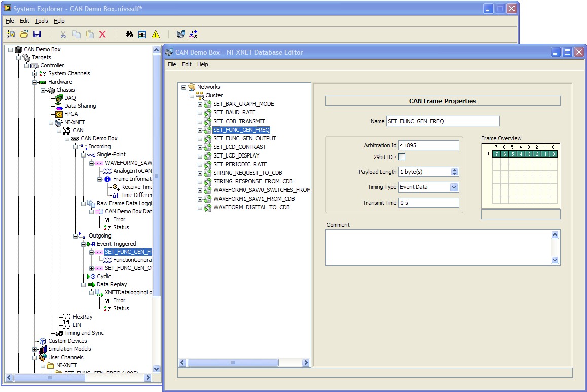
Task: Open the Help menu in System Explorer
Action: (x=59, y=21)
